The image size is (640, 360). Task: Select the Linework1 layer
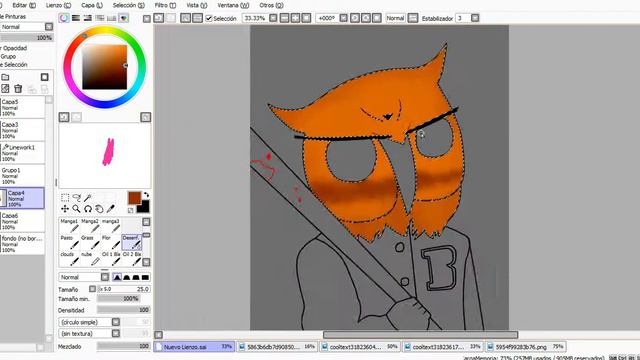click(22, 153)
